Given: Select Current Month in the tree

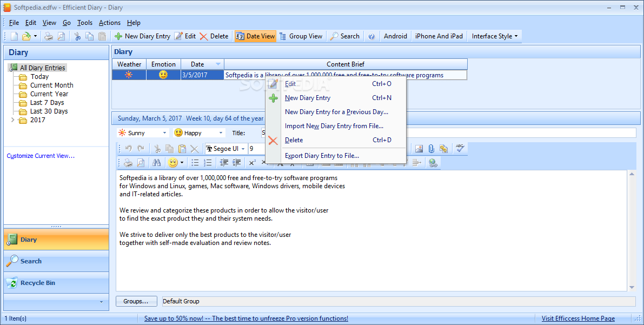Looking at the screenshot, I should [52, 85].
